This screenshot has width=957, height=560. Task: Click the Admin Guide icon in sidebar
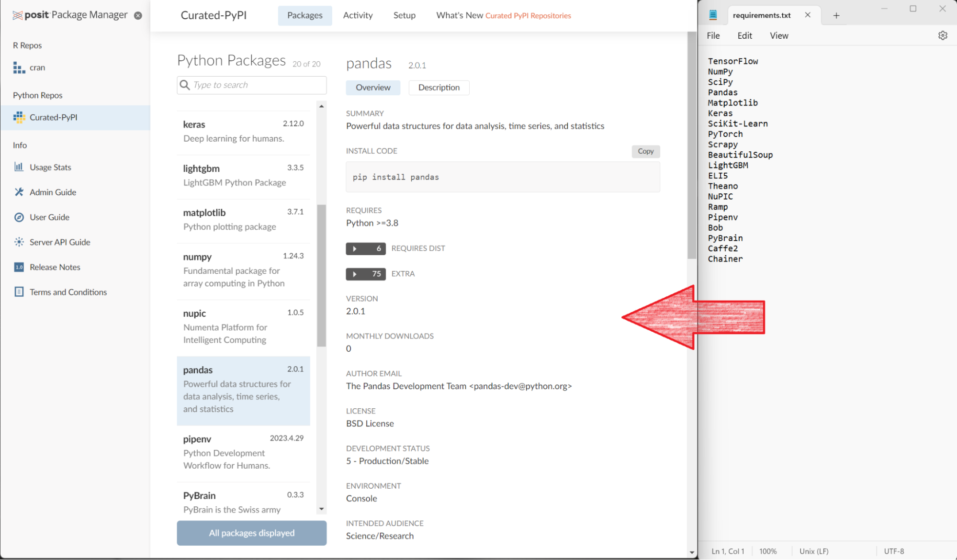point(19,192)
